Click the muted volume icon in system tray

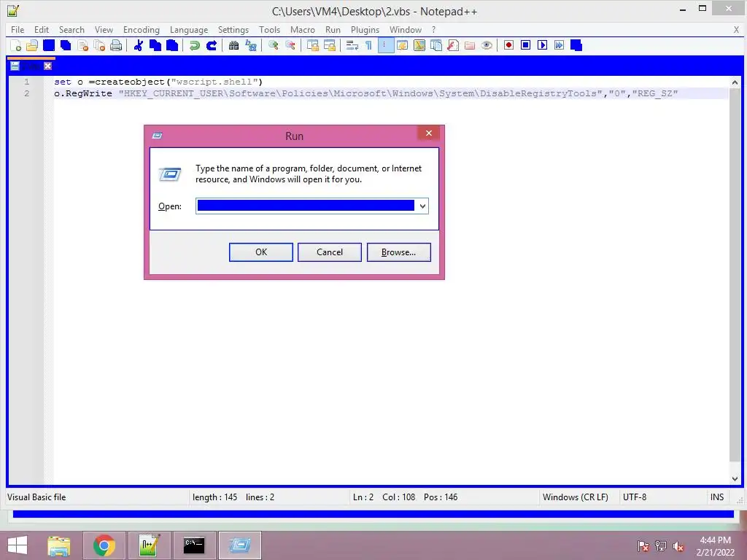pyautogui.click(x=678, y=546)
